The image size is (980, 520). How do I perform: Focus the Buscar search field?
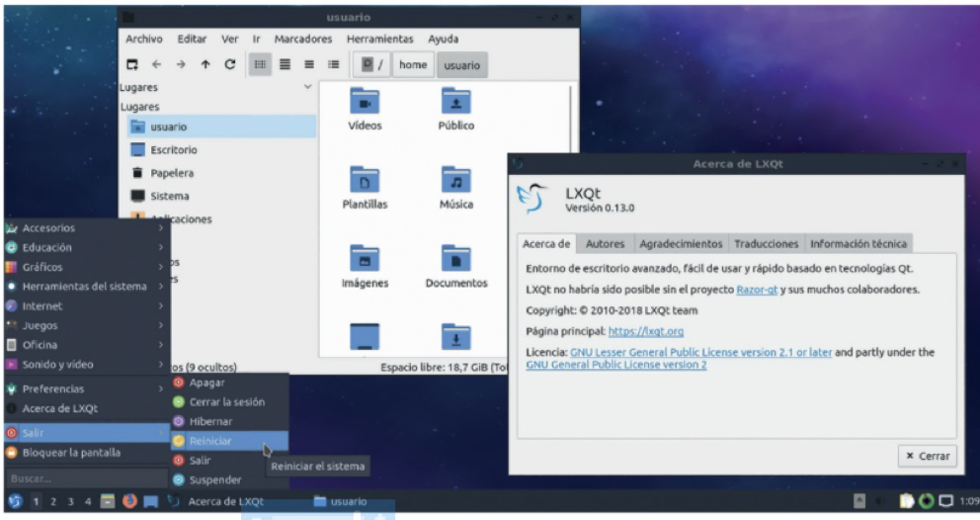[86, 478]
